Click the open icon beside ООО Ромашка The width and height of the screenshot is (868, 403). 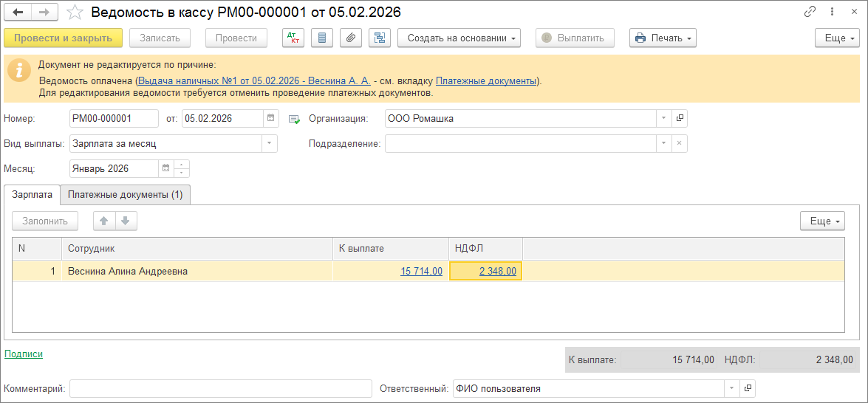point(680,118)
